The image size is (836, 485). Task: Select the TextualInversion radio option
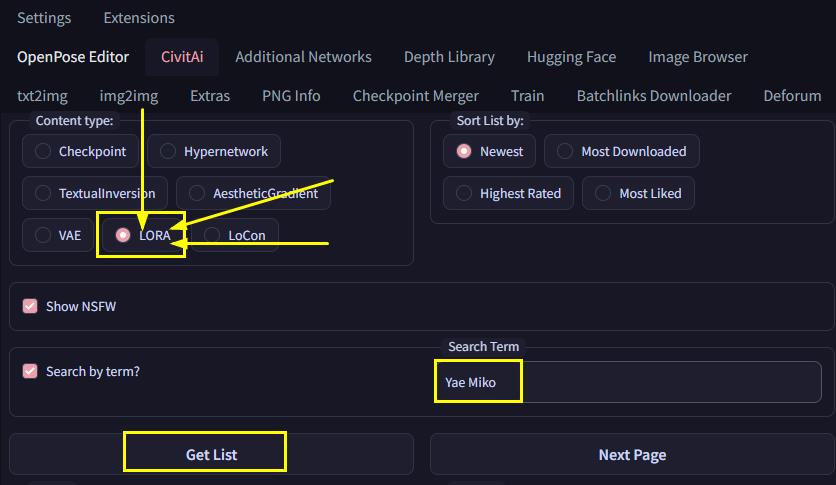(x=95, y=193)
